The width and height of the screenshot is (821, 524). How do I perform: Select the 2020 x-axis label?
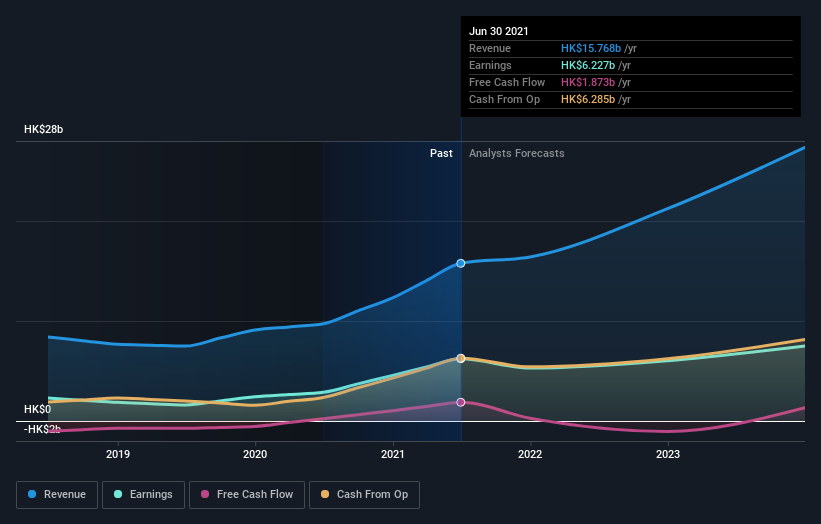255,454
